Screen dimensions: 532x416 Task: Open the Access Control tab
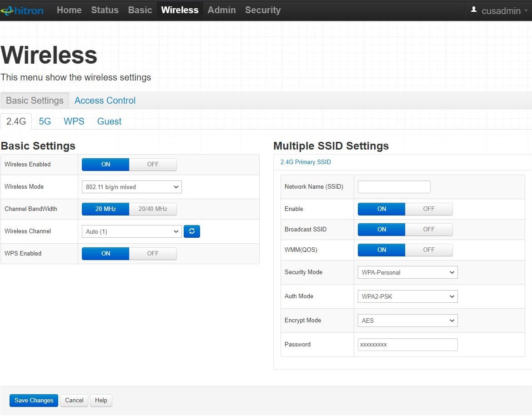[105, 100]
